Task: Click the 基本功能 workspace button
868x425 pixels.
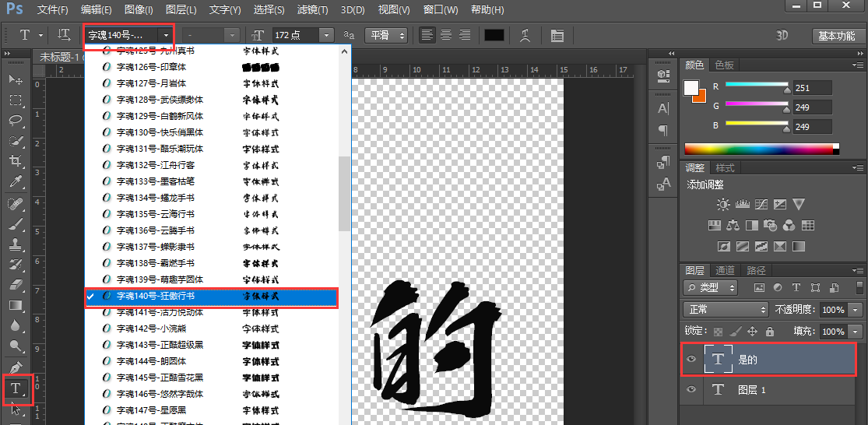Action: coord(836,36)
